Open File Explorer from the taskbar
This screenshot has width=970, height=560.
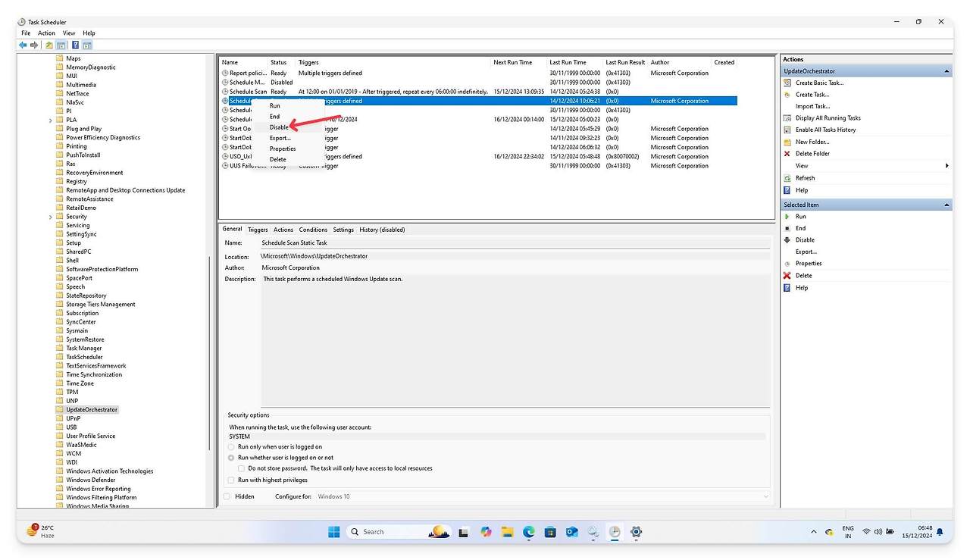point(507,532)
